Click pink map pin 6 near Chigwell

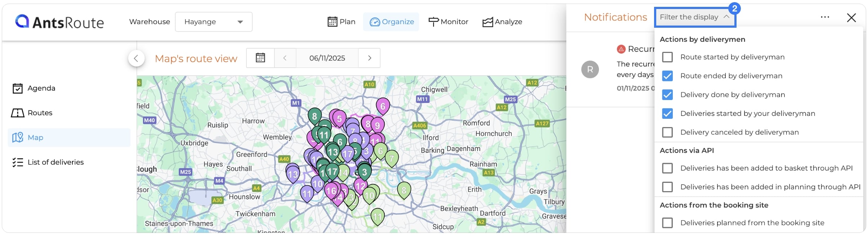coord(383,106)
